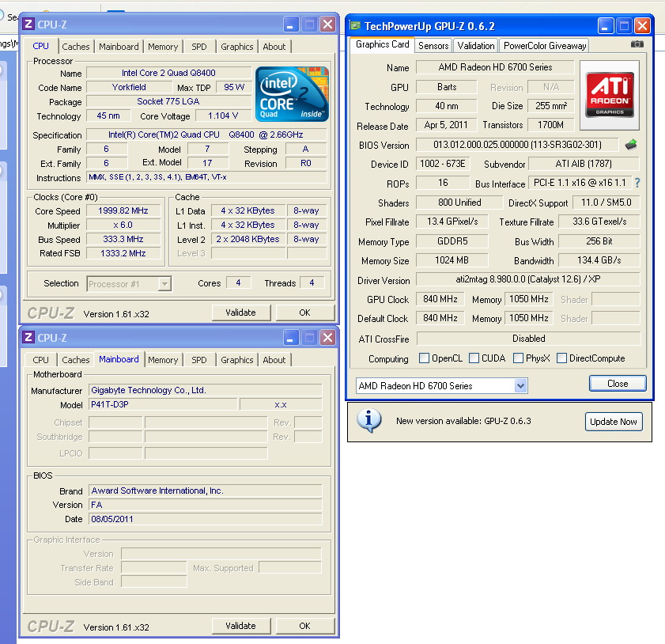Open the PowerColor Giveaway tab
The width and height of the screenshot is (665, 644).
pyautogui.click(x=545, y=45)
